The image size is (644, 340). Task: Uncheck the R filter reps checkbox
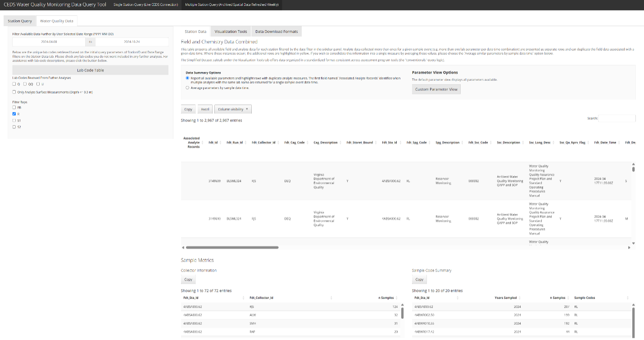[14, 114]
